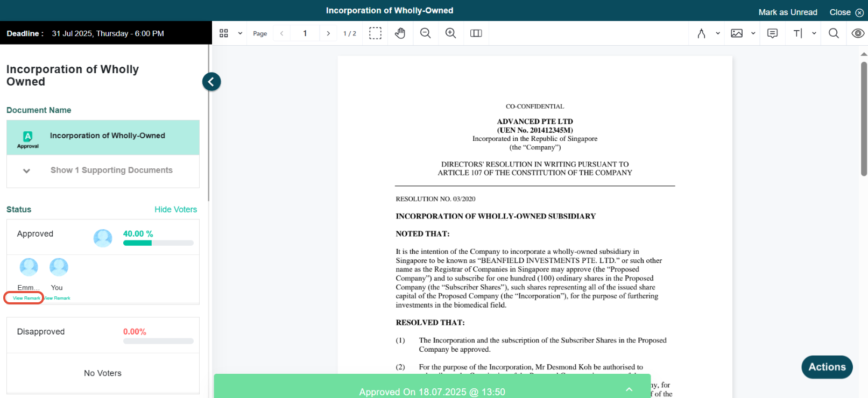The image size is (868, 398).
Task: Expand Show 1 Supporting Documents
Action: (x=103, y=170)
